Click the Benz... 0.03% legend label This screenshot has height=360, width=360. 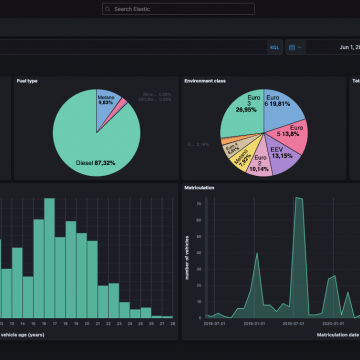[157, 95]
